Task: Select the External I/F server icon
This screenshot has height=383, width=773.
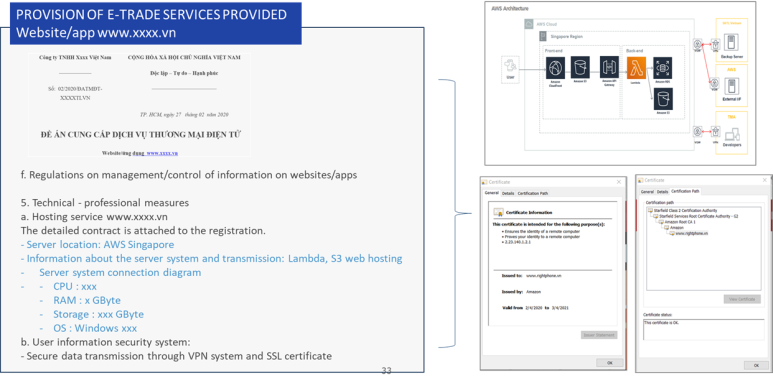Action: [731, 87]
